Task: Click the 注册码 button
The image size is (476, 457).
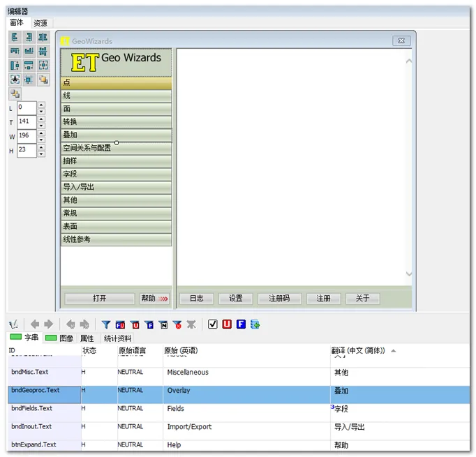Action: (280, 299)
